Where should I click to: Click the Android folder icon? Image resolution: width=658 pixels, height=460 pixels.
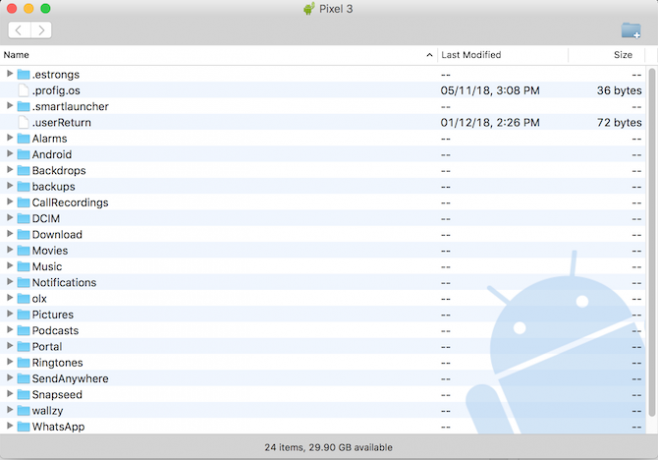(x=24, y=154)
